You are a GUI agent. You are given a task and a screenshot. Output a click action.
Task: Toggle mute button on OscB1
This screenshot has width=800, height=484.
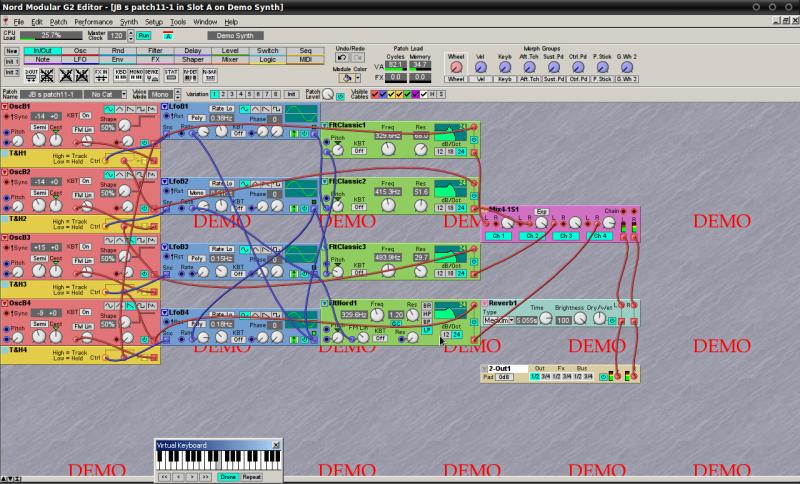(x=144, y=143)
